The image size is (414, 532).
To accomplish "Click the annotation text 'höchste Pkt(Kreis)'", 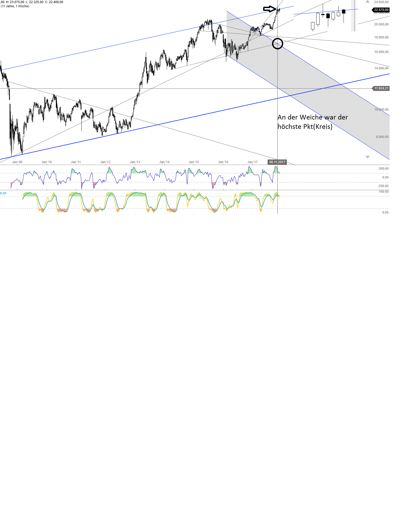I will (305, 127).
